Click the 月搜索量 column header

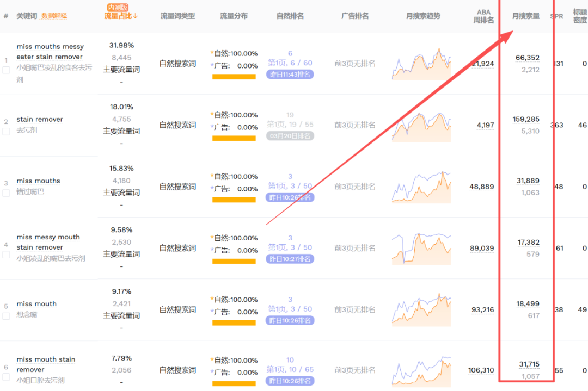(x=526, y=16)
